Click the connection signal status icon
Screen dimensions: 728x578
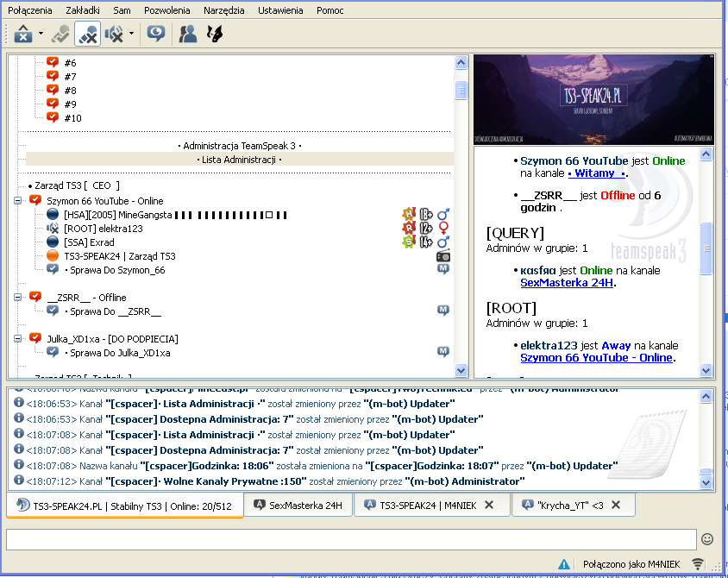(697, 564)
